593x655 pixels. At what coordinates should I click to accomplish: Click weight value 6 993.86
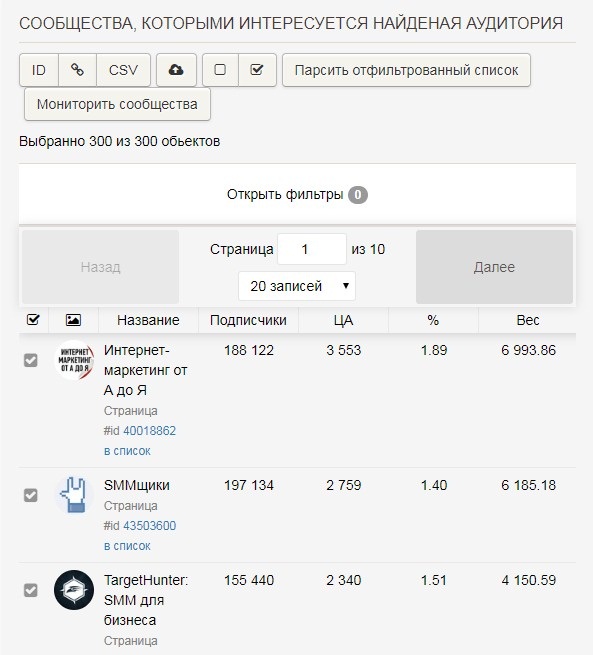[528, 350]
